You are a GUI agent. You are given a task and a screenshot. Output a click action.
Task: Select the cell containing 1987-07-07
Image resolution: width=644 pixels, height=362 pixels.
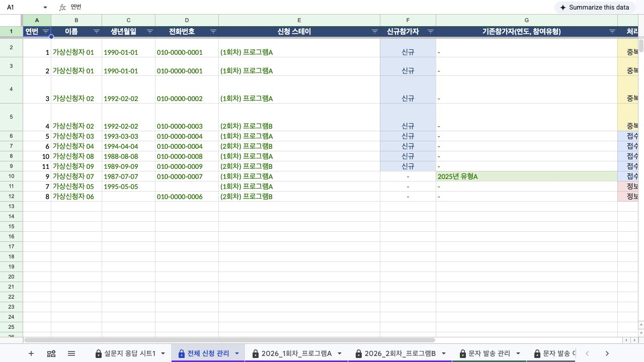[x=128, y=176]
